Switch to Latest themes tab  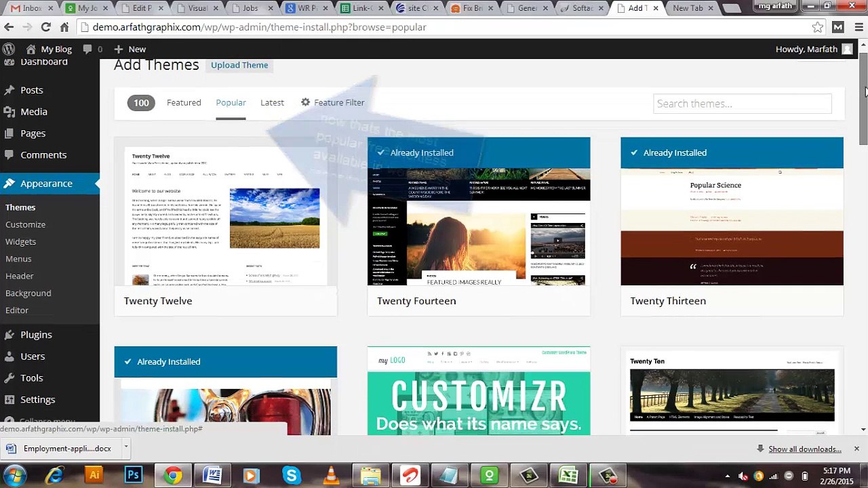272,102
